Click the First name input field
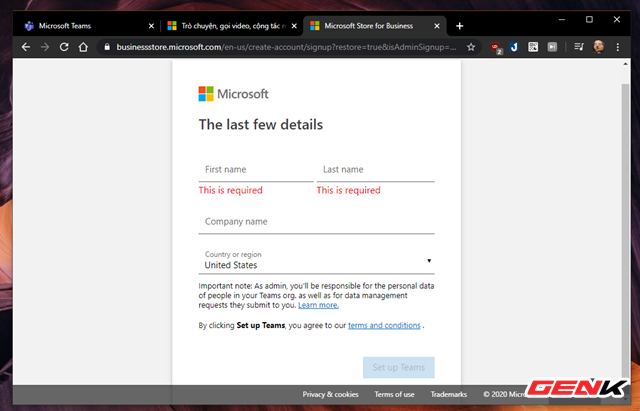 tap(256, 170)
